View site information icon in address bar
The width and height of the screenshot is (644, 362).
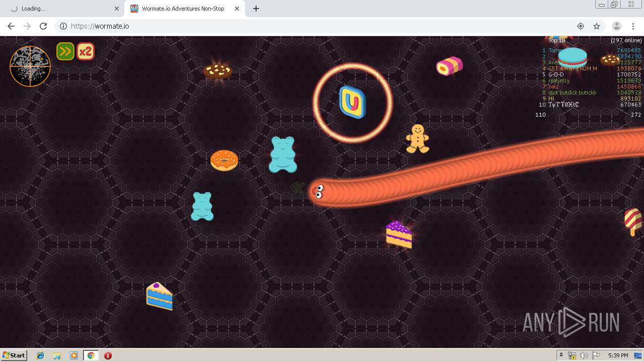tap(63, 26)
